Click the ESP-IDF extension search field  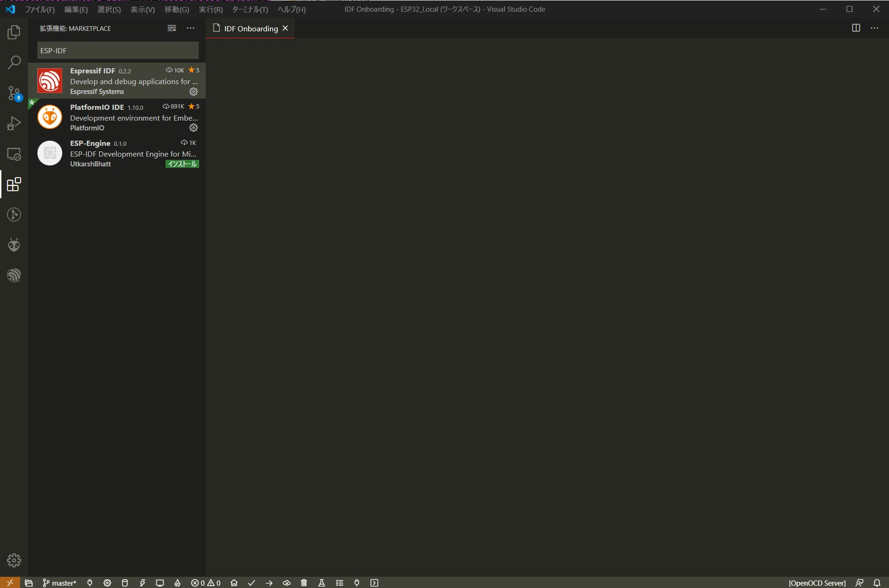(x=118, y=50)
